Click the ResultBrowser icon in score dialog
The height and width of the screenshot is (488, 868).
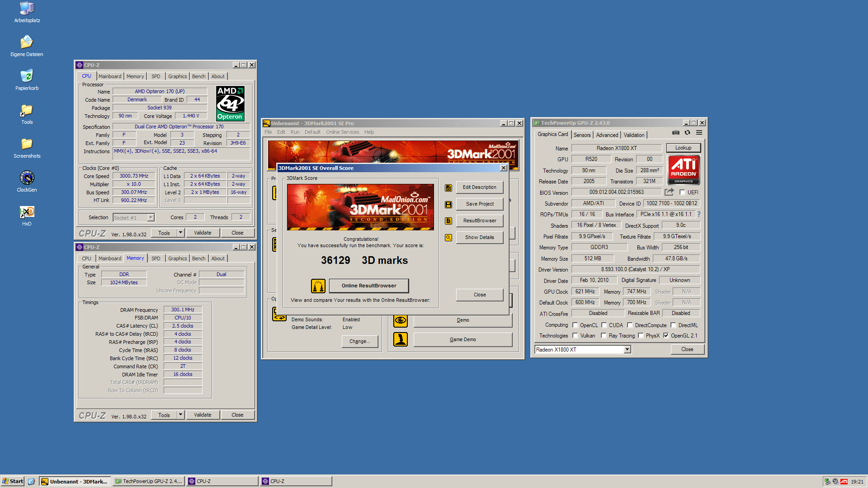point(448,221)
